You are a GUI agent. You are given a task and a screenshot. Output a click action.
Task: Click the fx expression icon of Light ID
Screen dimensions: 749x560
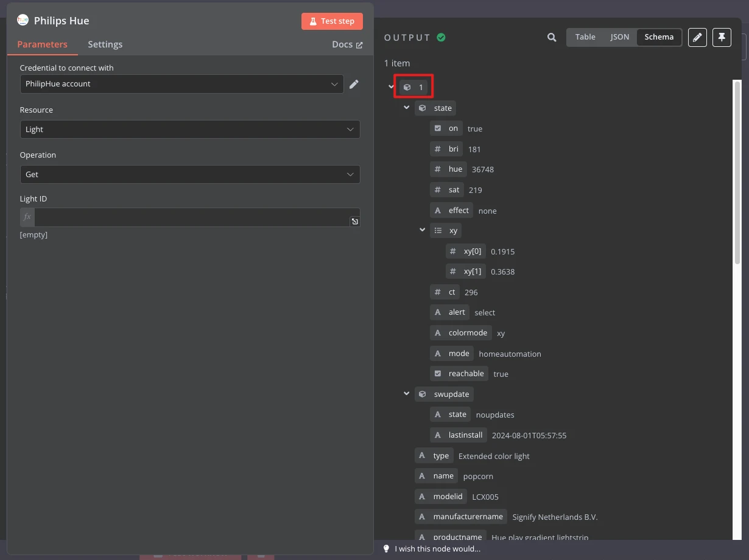27,217
